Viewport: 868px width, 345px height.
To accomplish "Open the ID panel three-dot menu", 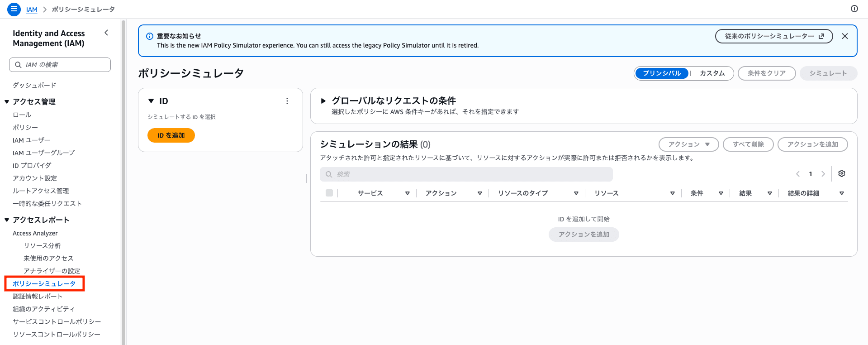I will [287, 101].
